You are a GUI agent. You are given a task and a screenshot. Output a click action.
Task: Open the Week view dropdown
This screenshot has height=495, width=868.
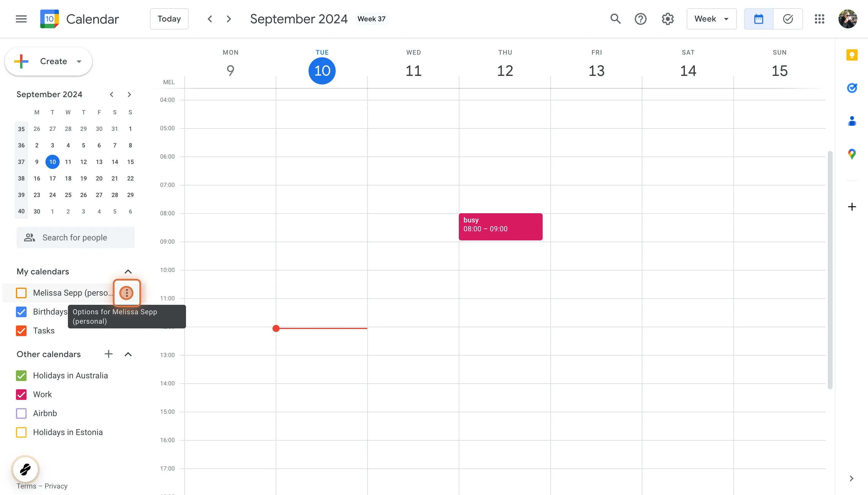(x=711, y=19)
